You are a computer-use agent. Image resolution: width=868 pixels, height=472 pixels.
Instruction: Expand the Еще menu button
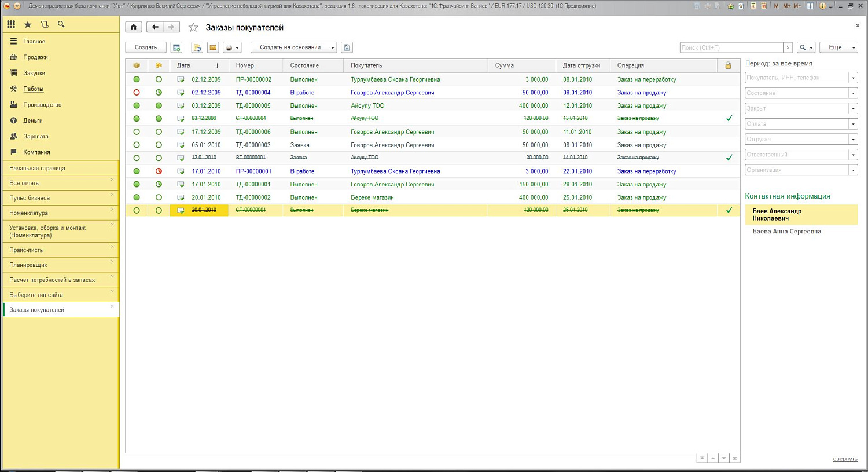point(838,47)
